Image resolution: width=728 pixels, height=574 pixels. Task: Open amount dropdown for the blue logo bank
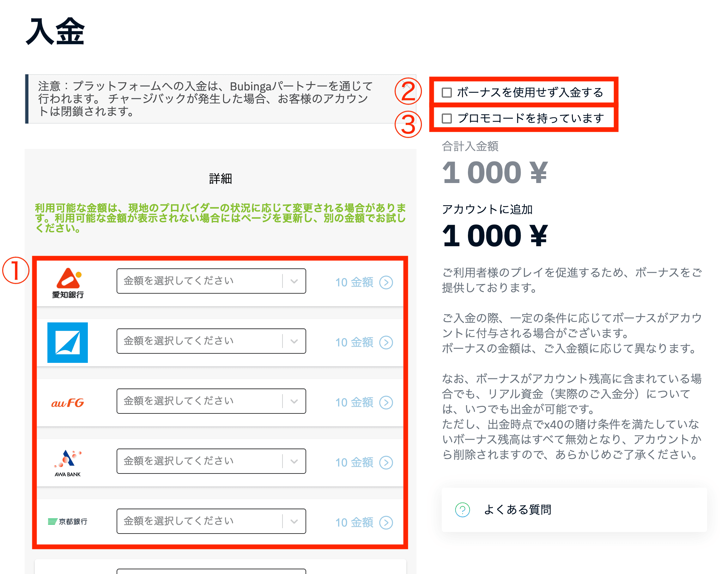[x=211, y=341]
